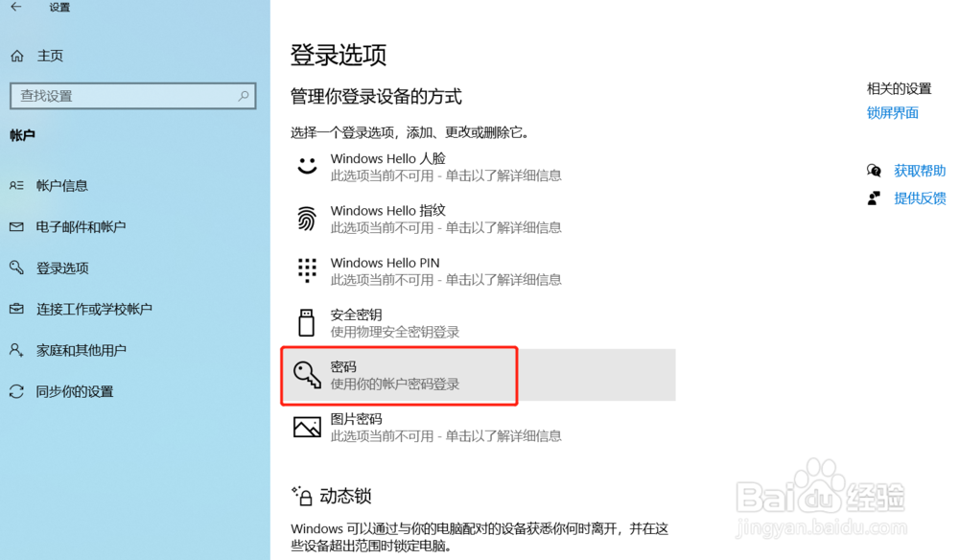Open 主页 in the sidebar
Viewport: 959px width, 560px height.
[x=50, y=56]
